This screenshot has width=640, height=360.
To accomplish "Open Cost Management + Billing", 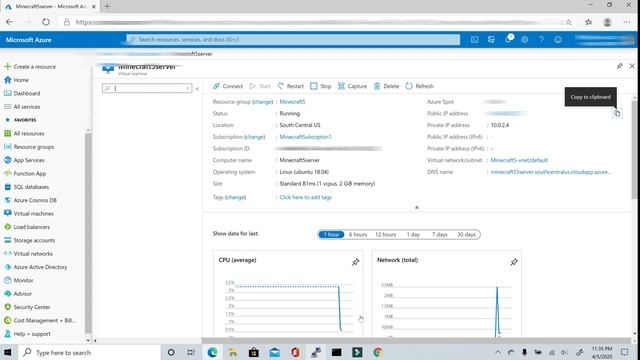I will [x=40, y=320].
